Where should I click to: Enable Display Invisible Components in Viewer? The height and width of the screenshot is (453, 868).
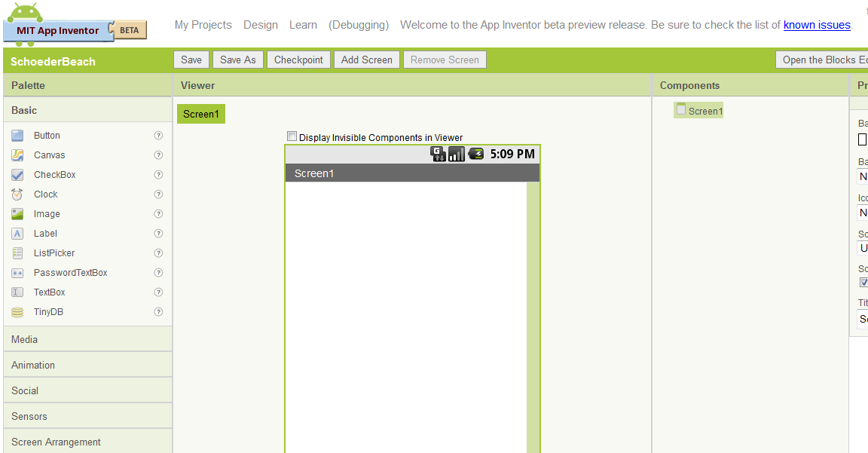pyautogui.click(x=292, y=136)
